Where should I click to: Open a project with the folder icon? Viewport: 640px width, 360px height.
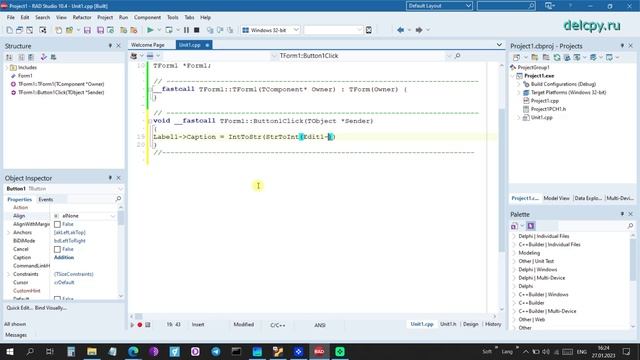pyautogui.click(x=69, y=30)
